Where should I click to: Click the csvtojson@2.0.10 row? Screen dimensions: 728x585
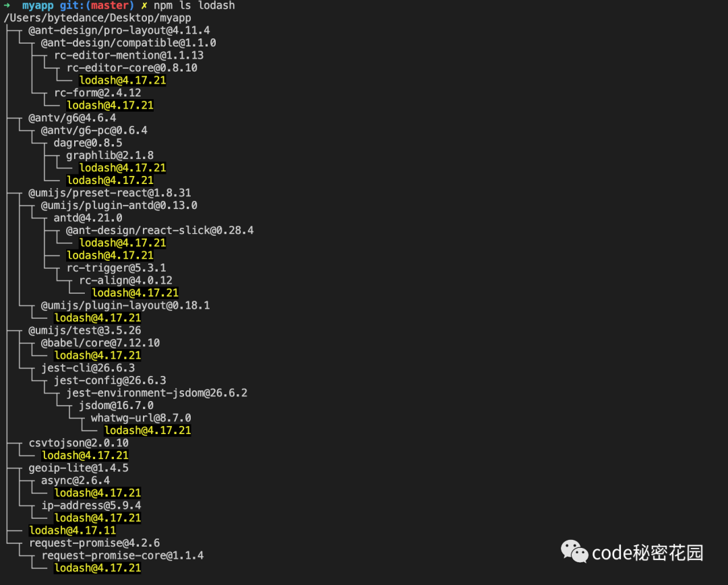tap(78, 443)
